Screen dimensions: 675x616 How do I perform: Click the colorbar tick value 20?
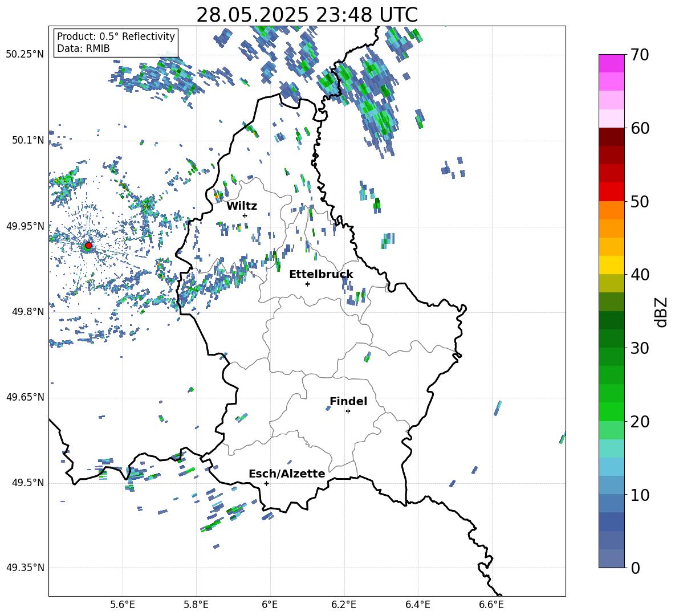640,422
